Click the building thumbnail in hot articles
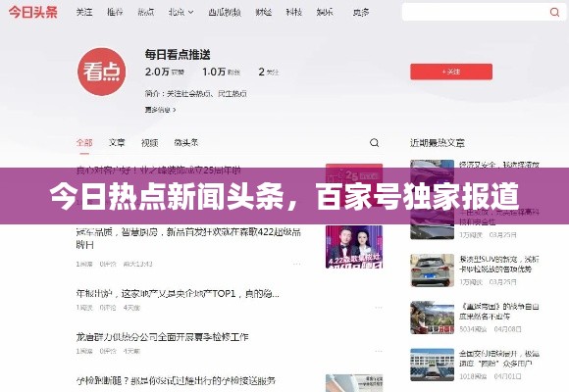The image size is (569, 392). tap(433, 365)
